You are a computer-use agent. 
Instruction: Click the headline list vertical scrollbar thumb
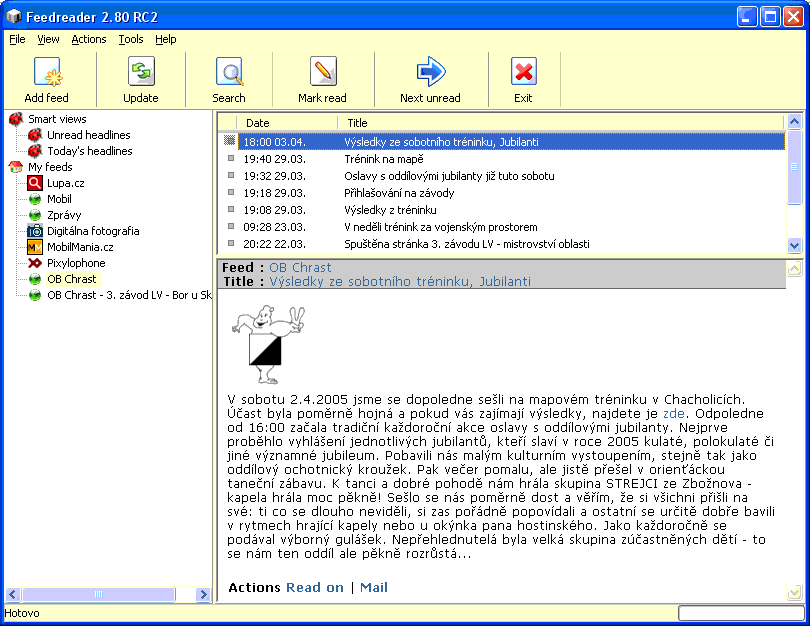795,166
